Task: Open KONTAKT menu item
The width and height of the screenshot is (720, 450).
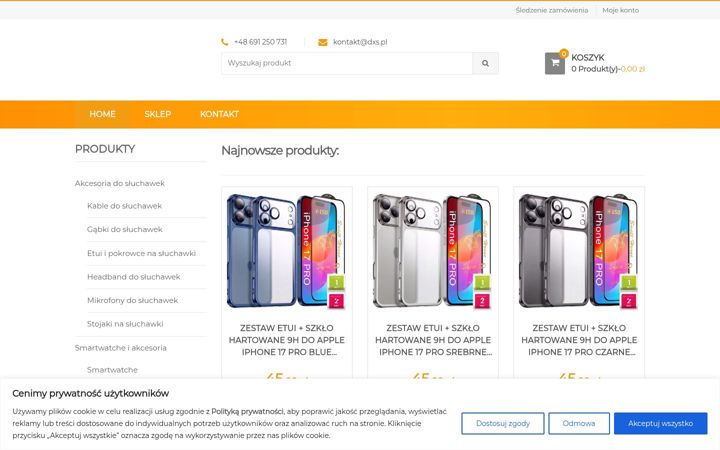Action: (219, 114)
